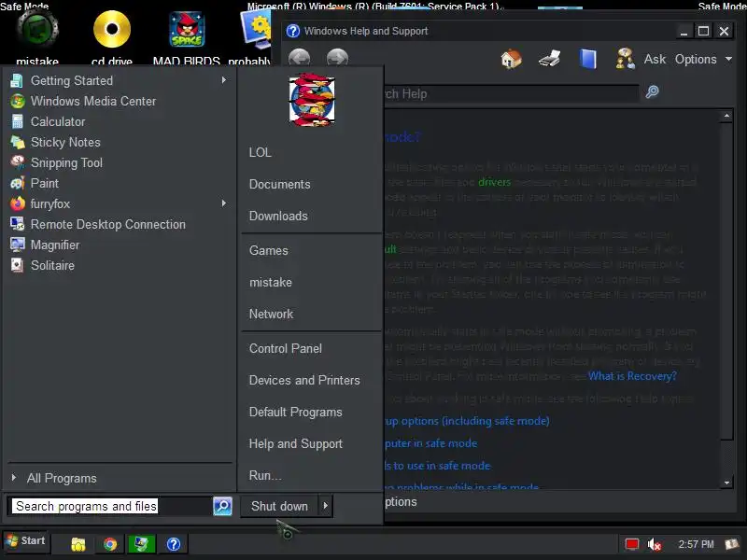Open Default Programs
The height and width of the screenshot is (560, 747).
tap(295, 413)
